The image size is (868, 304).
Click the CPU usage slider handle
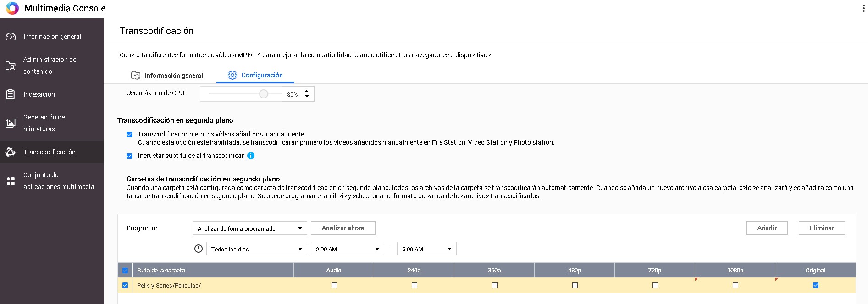[x=263, y=94]
